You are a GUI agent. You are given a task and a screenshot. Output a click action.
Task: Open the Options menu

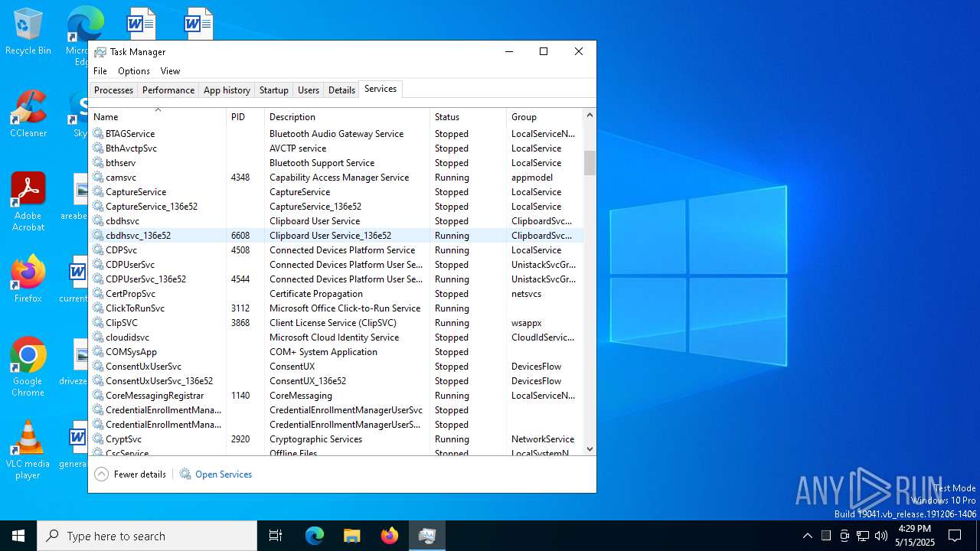[x=134, y=71]
